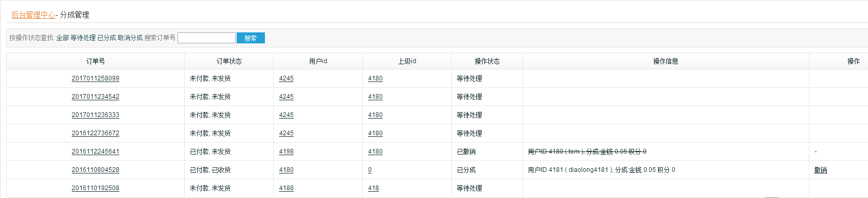The image size is (868, 198).
Task: Open order 2017011258099
Action: pyautogui.click(x=95, y=78)
